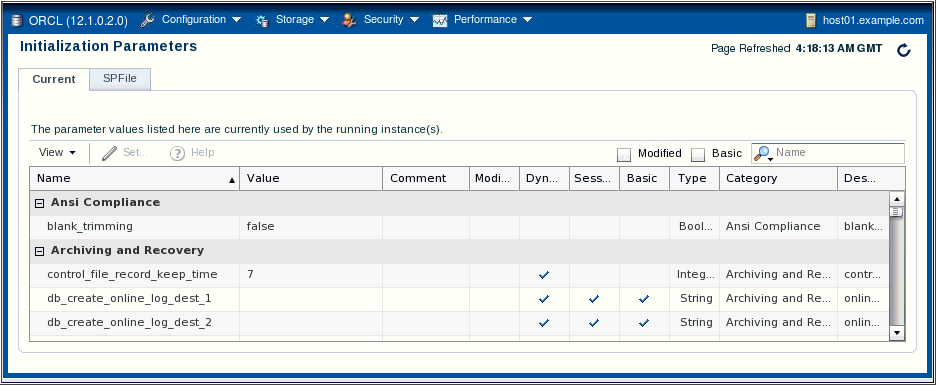
Task: Click Dynamic checkmark for control_file_record_keep_time
Action: click(544, 275)
